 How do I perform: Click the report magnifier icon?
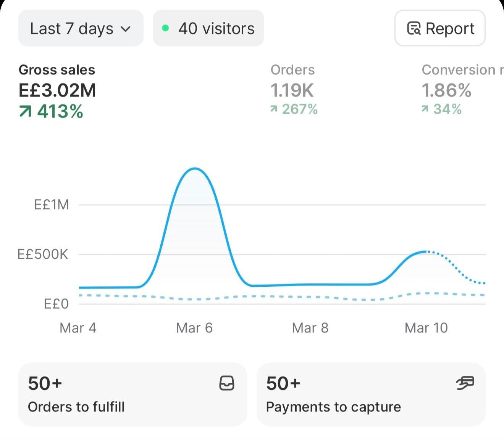pos(414,29)
